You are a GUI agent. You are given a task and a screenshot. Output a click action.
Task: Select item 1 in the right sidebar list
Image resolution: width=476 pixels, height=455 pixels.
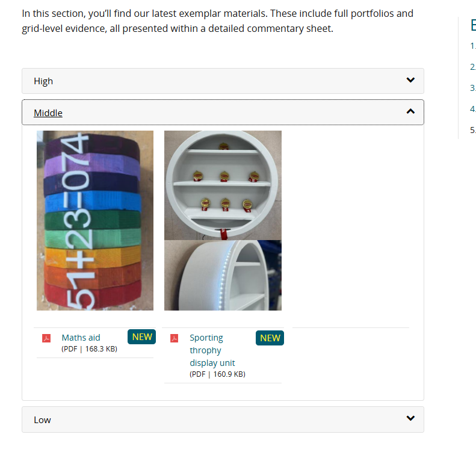click(473, 46)
